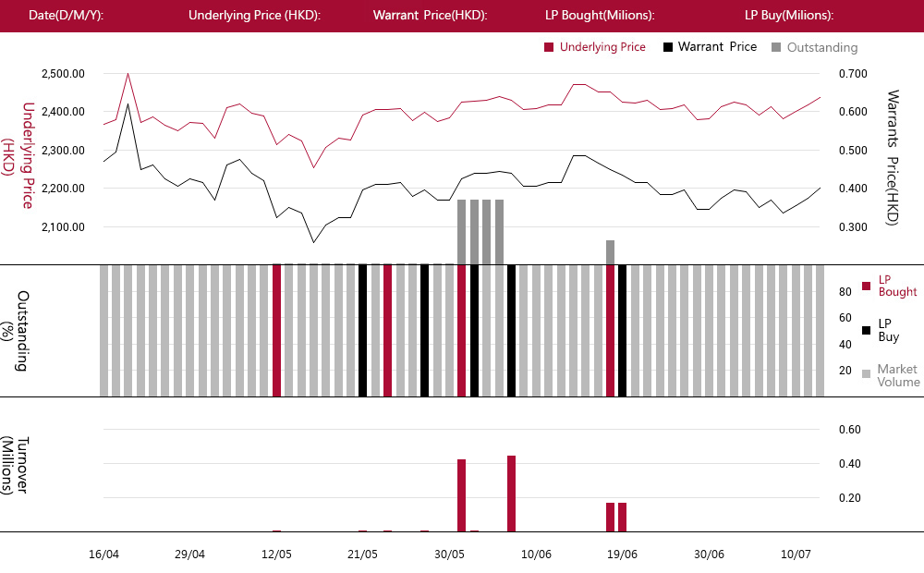
Task: Click the black LP Buy bar at 21/05
Action: (362, 331)
